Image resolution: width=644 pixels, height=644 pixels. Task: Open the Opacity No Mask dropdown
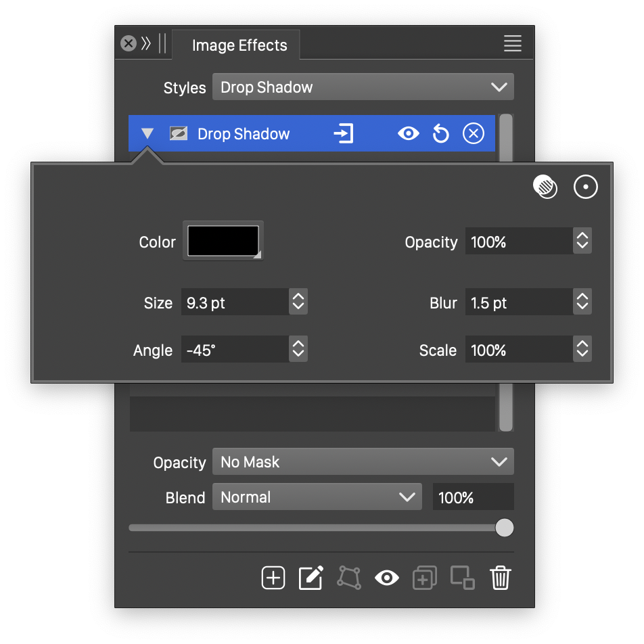tap(363, 462)
